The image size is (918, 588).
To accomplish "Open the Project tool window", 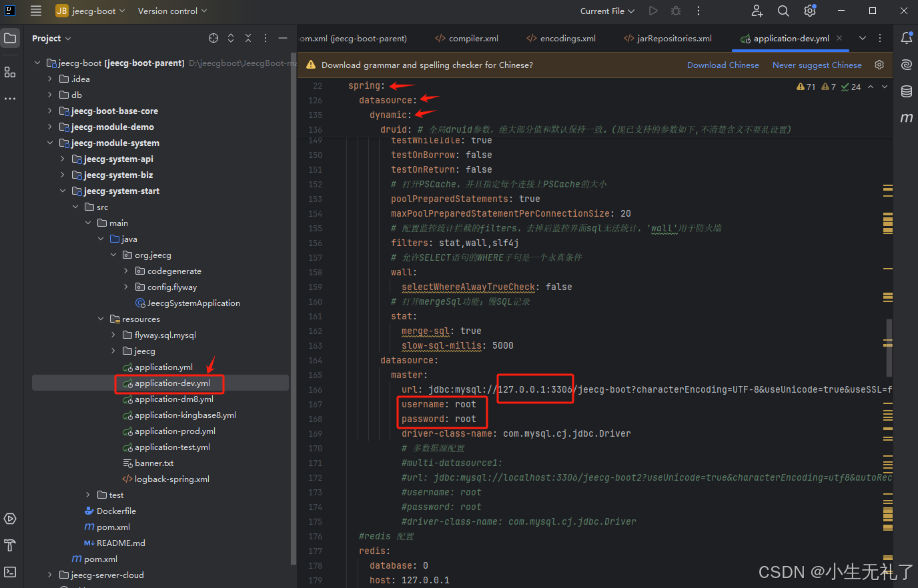I will [10, 38].
